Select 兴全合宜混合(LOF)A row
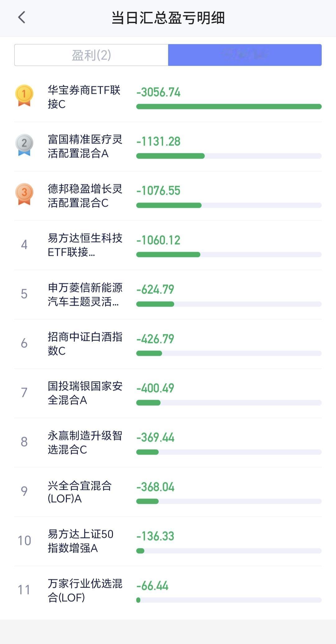336x644 pixels. (168, 492)
